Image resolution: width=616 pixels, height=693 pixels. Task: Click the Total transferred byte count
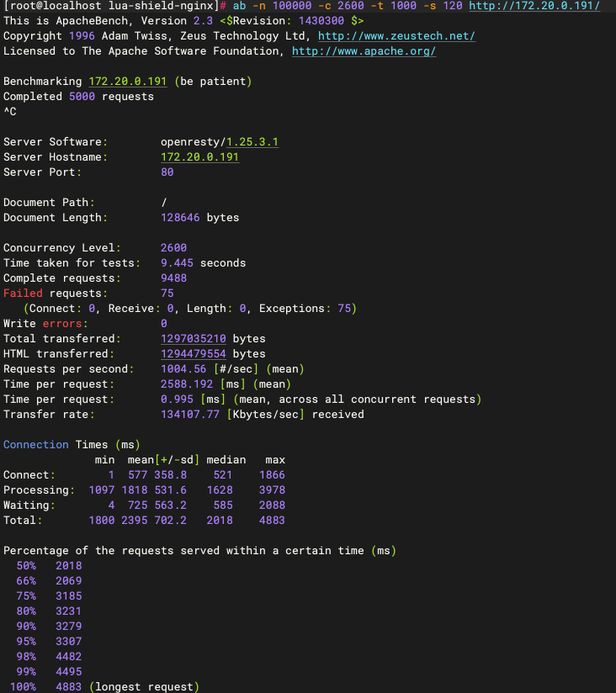pos(193,339)
